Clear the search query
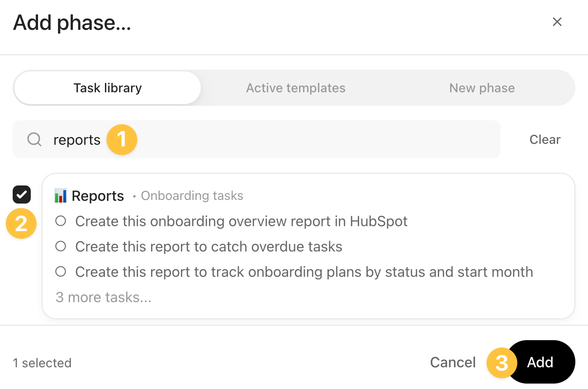This screenshot has width=588, height=389. (545, 139)
